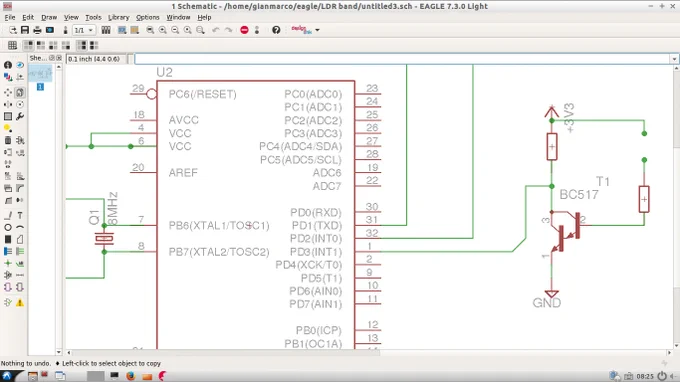The image size is (680, 382).
Task: Select the yellow Mark/Paste tool
Action: pyautogui.click(x=8, y=128)
